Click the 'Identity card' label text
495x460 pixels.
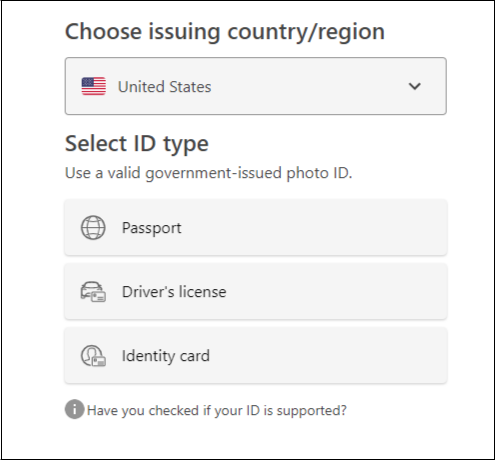(x=166, y=356)
